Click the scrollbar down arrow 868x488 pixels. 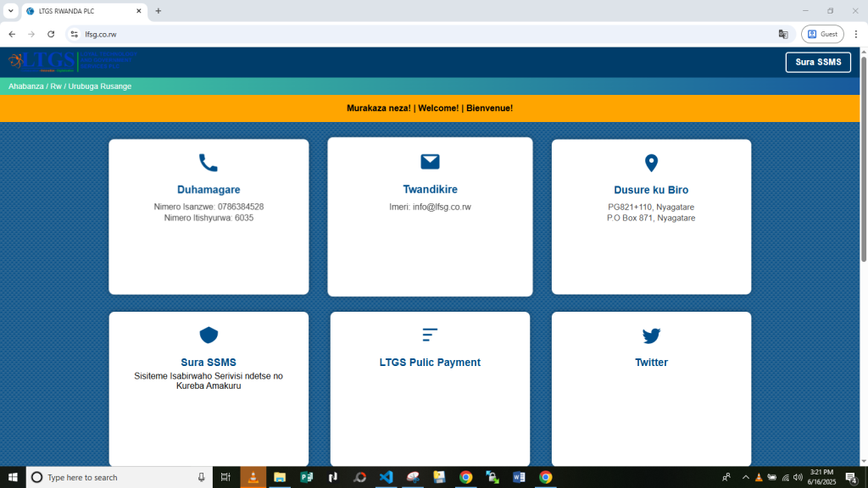(864, 461)
